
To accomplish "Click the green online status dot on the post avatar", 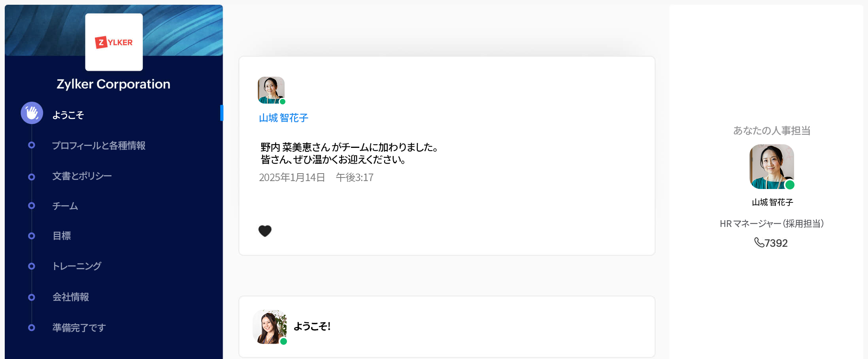I will (282, 102).
